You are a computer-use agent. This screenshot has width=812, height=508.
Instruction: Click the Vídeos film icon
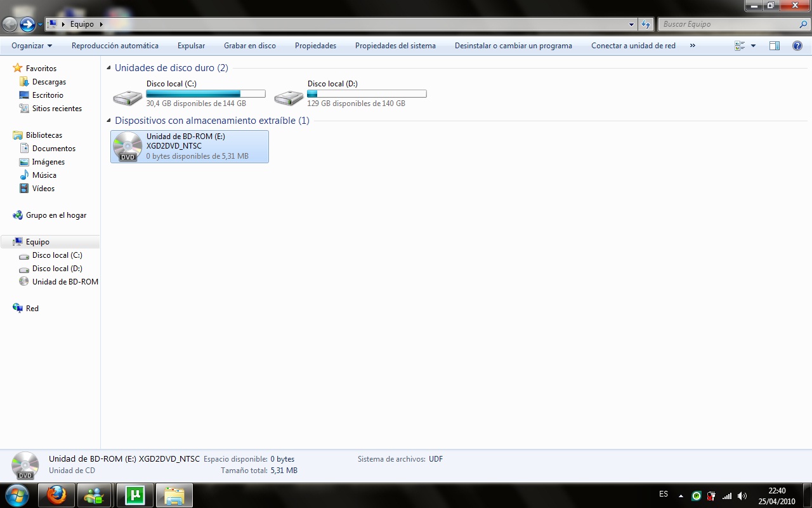(24, 188)
